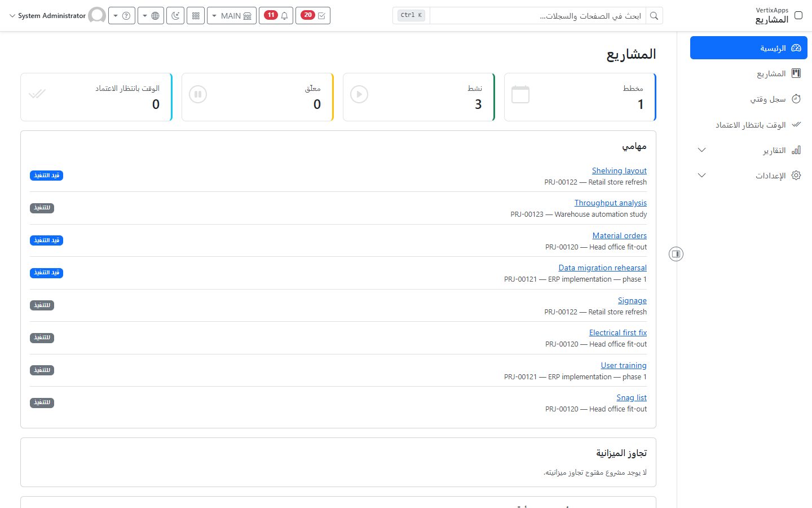Viewport: 812px width, 508px height.
Task: Open the Material orders task link
Action: (x=619, y=235)
